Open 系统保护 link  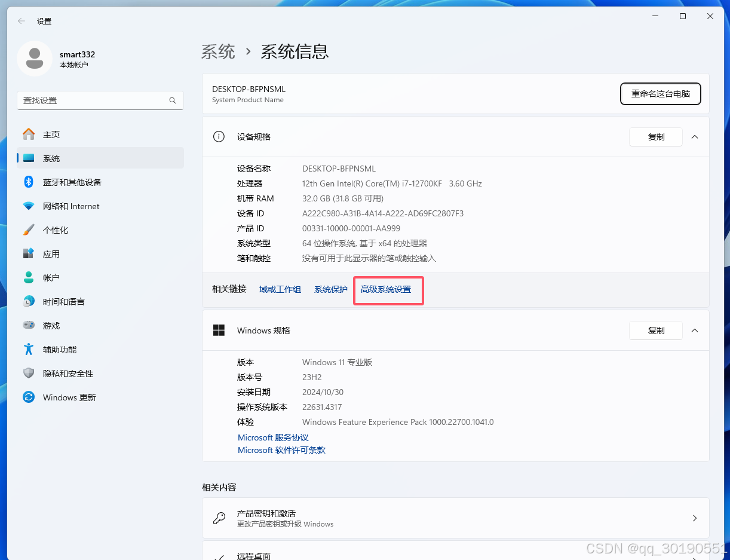[x=331, y=289]
